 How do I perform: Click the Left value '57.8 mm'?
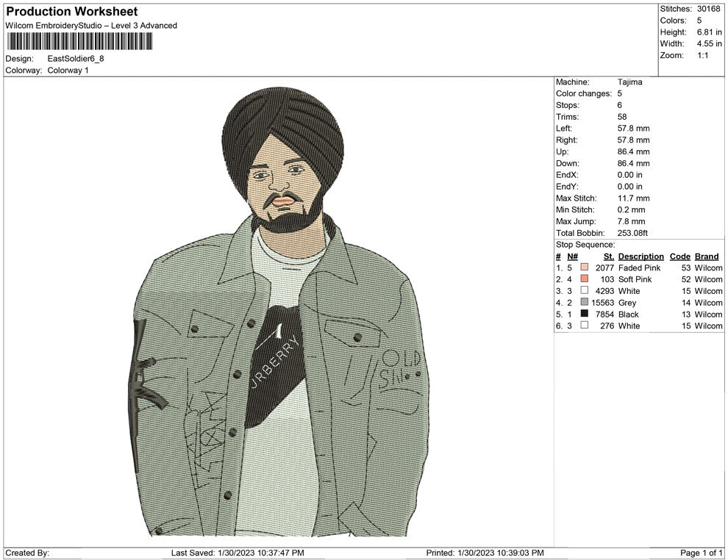[633, 129]
